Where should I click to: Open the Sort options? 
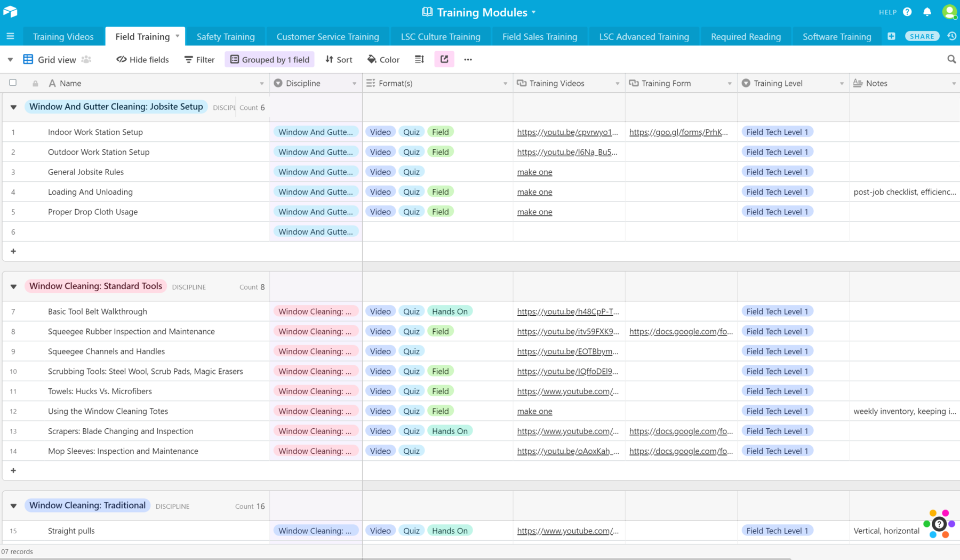(x=339, y=59)
